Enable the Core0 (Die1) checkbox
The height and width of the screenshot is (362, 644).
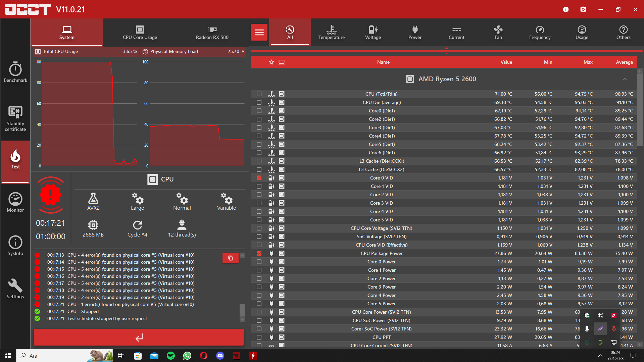tap(259, 111)
